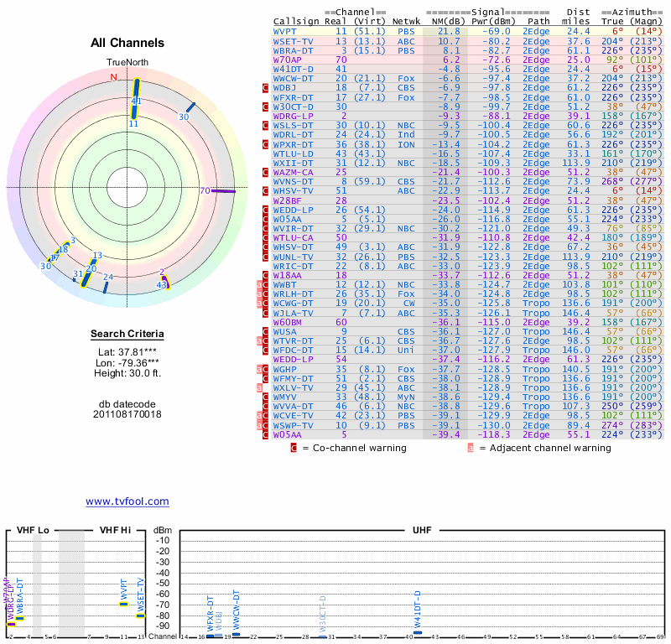Click the co-channel warning icon beside WDBJ
Image resolution: width=671 pixels, height=644 pixels.
(266, 87)
